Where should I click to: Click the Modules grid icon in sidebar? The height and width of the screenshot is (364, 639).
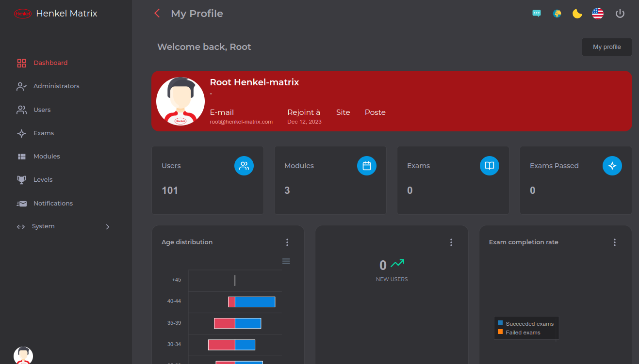tap(21, 157)
